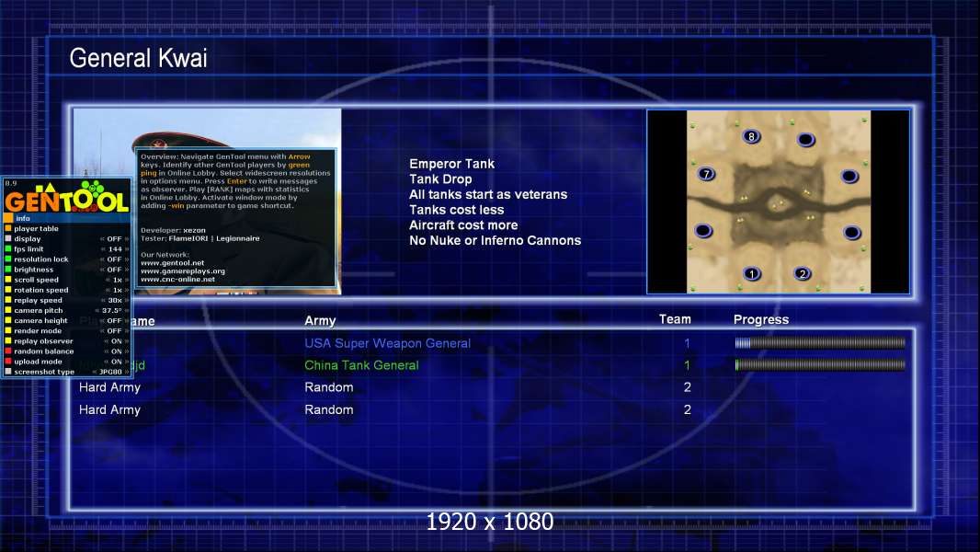Click the empty start marker opposite marker 7
This screenshot has height=552, width=980.
pyautogui.click(x=849, y=177)
